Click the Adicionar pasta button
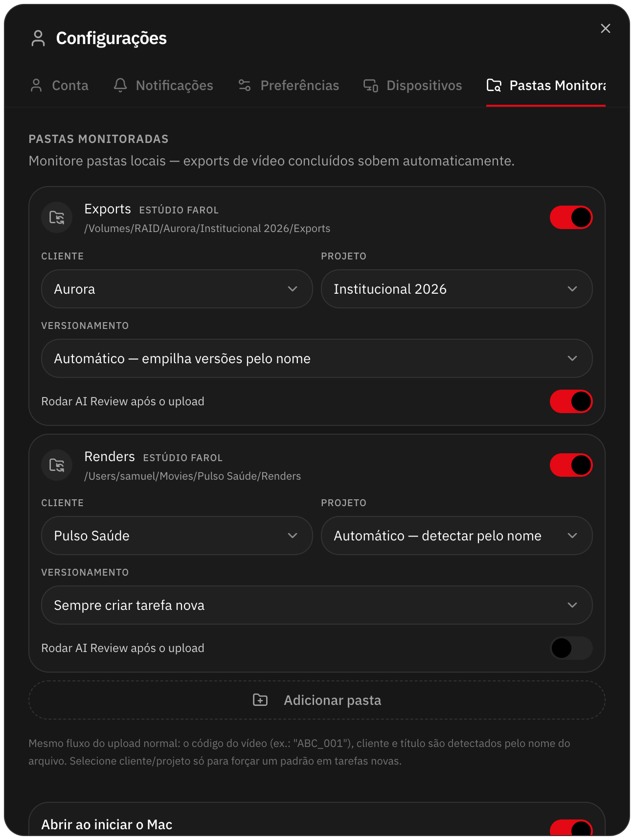The height and width of the screenshot is (840, 634). coord(317,700)
